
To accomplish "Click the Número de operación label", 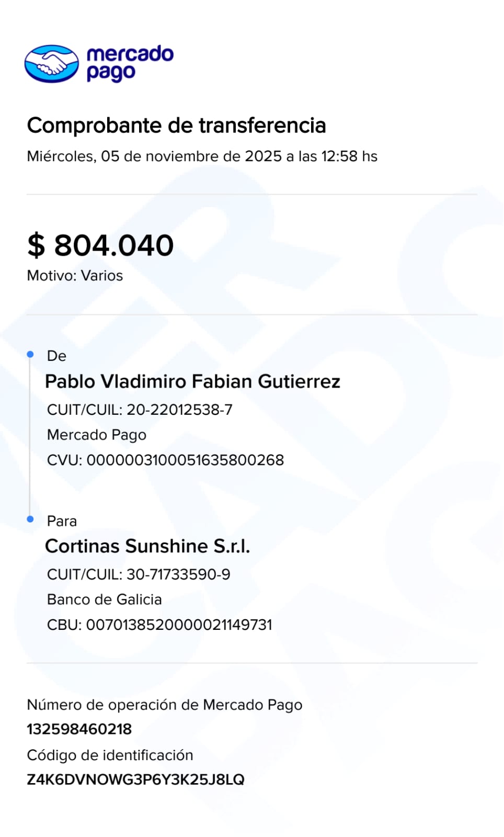I will coord(164,705).
